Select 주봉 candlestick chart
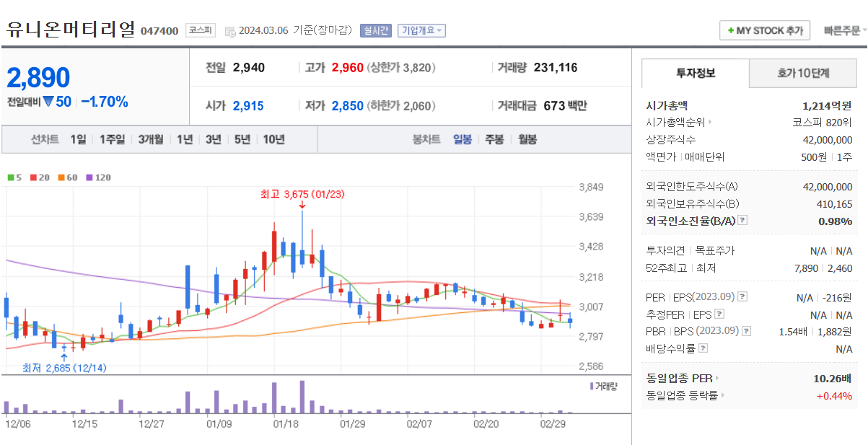The height and width of the screenshot is (445, 868). [494, 140]
